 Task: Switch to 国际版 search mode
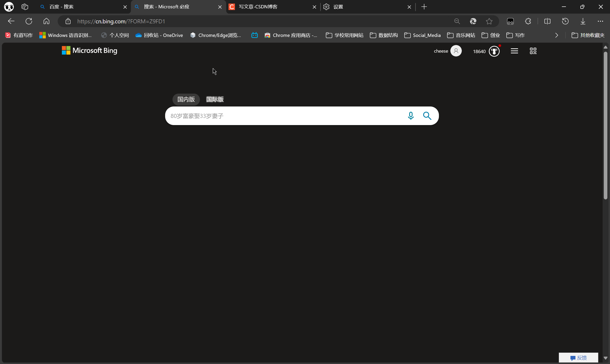click(x=215, y=99)
